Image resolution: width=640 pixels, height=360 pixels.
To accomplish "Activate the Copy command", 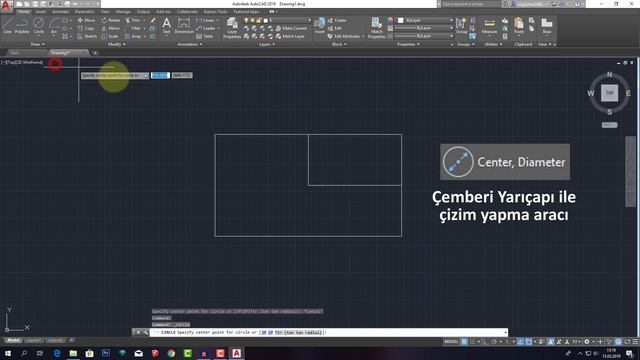I will (x=86, y=28).
